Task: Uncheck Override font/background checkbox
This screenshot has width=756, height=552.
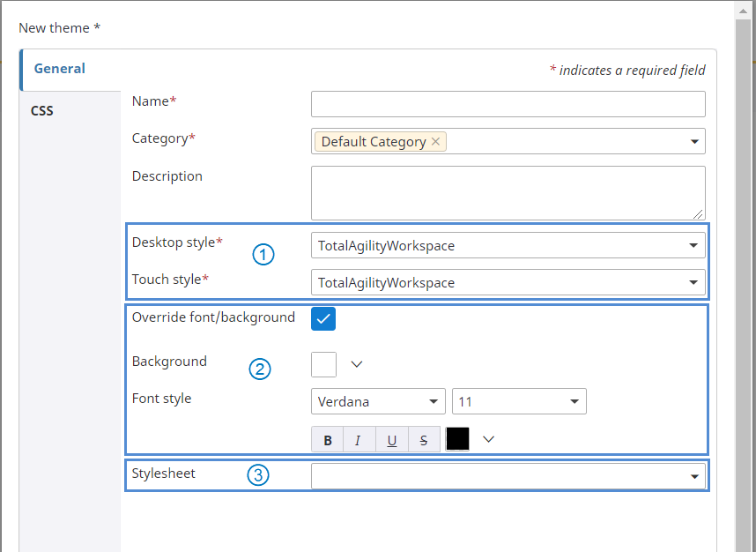Action: point(323,318)
